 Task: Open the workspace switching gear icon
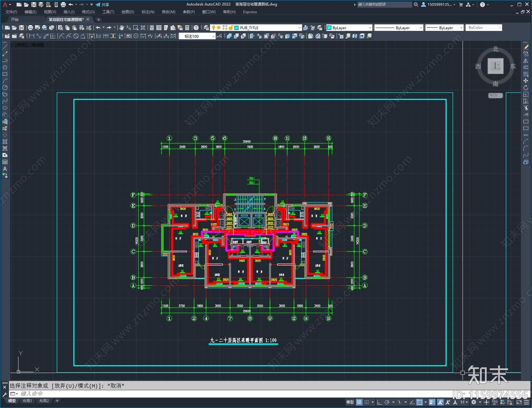point(473,402)
